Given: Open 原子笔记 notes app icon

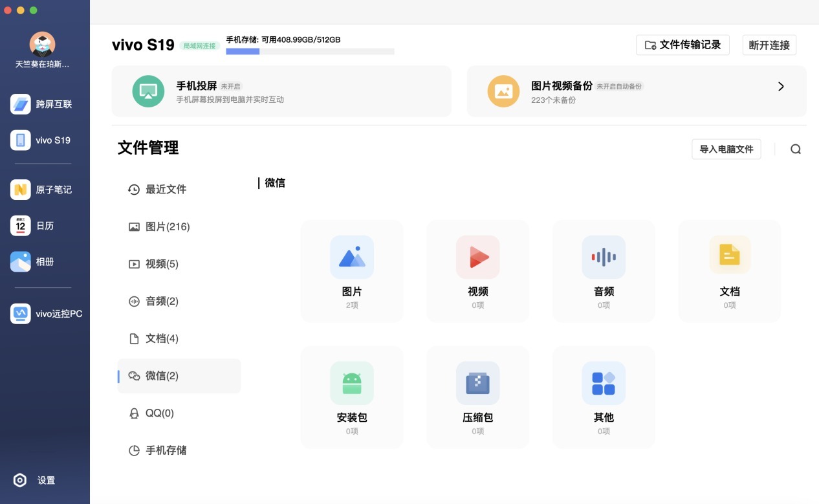Looking at the screenshot, I should point(21,190).
